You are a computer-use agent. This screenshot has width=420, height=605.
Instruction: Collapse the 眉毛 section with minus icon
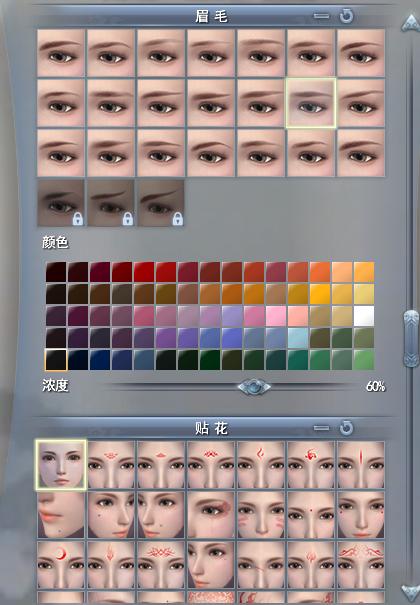pos(321,16)
